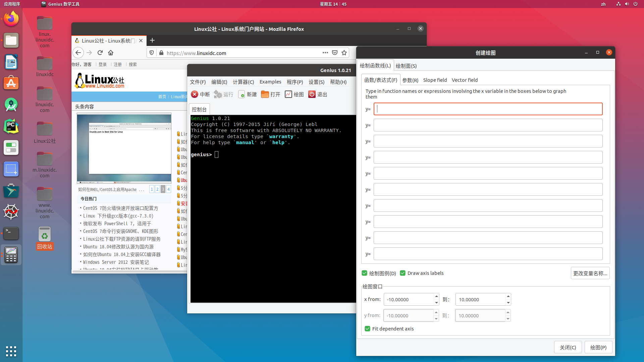Click 更改变量名称 to change variable names
The width and height of the screenshot is (644, 362).
pos(590,273)
